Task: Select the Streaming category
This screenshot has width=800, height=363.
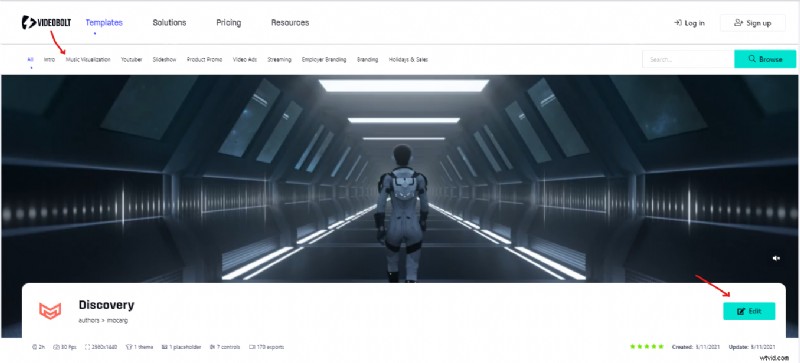Action: point(279,60)
